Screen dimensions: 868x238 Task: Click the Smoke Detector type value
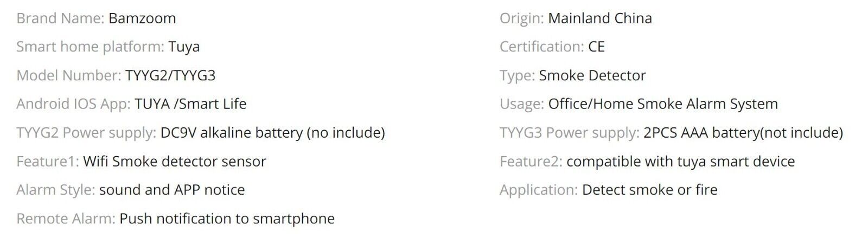click(592, 75)
